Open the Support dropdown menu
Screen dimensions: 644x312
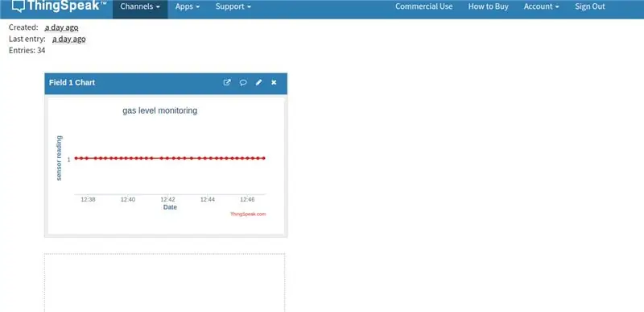233,6
